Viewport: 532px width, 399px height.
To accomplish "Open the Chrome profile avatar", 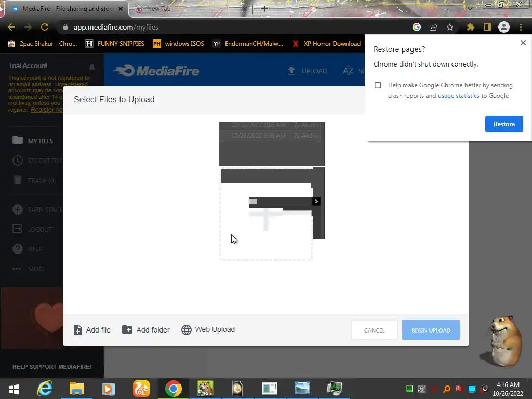I will point(504,27).
